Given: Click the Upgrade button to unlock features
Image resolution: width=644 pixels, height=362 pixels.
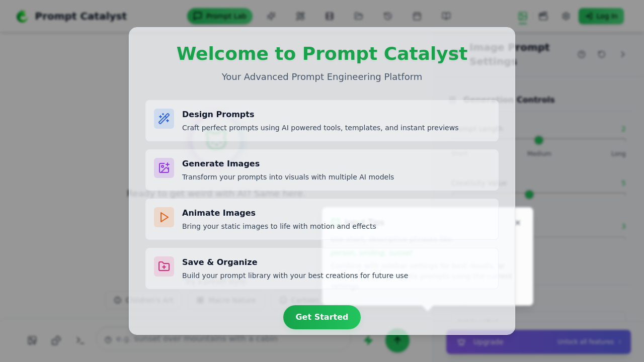Looking at the screenshot, I should coord(538,341).
